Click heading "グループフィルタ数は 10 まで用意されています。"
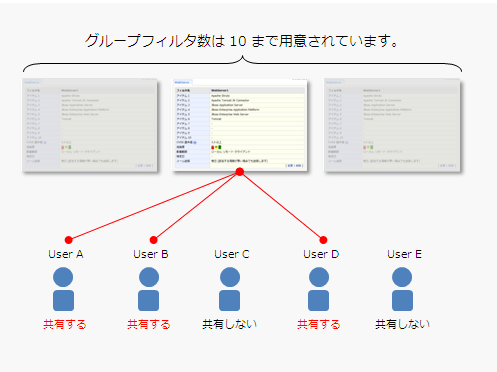The image size is (497, 372). 242,41
